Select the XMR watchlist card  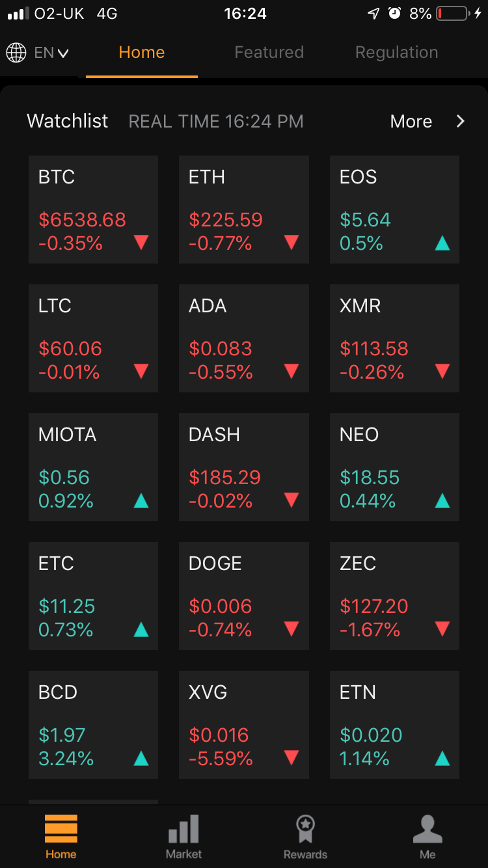tap(394, 338)
